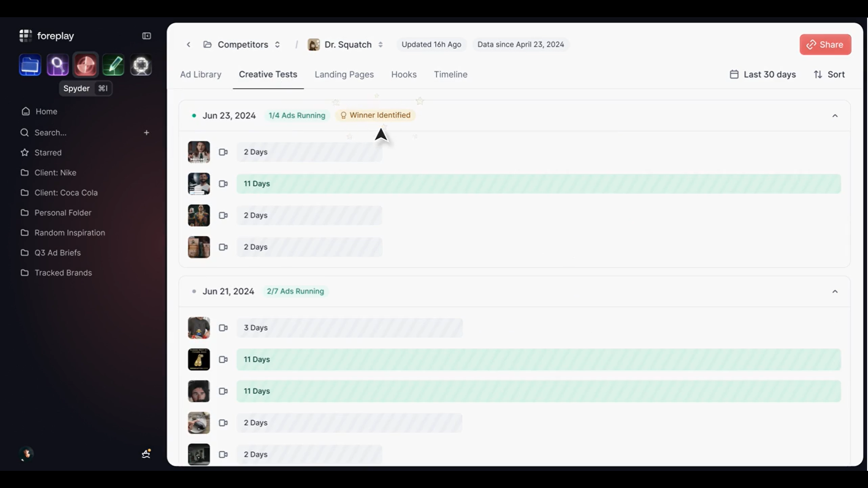Select the red Spyder app icon

point(85,66)
